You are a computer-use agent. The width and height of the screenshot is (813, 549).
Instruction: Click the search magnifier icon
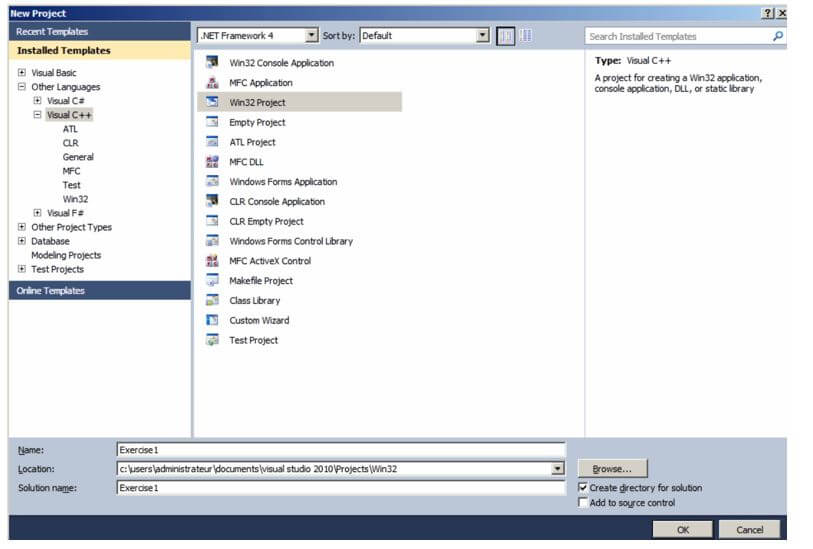pos(778,36)
